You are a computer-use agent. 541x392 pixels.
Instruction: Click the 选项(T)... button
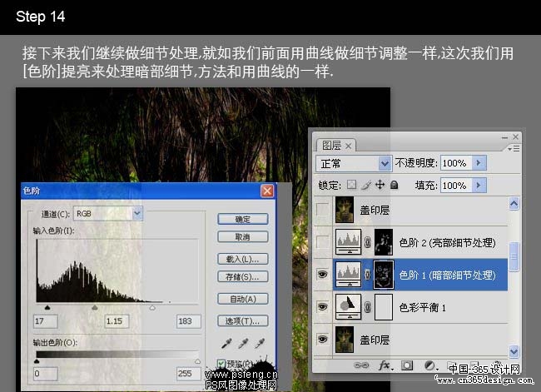tap(243, 320)
